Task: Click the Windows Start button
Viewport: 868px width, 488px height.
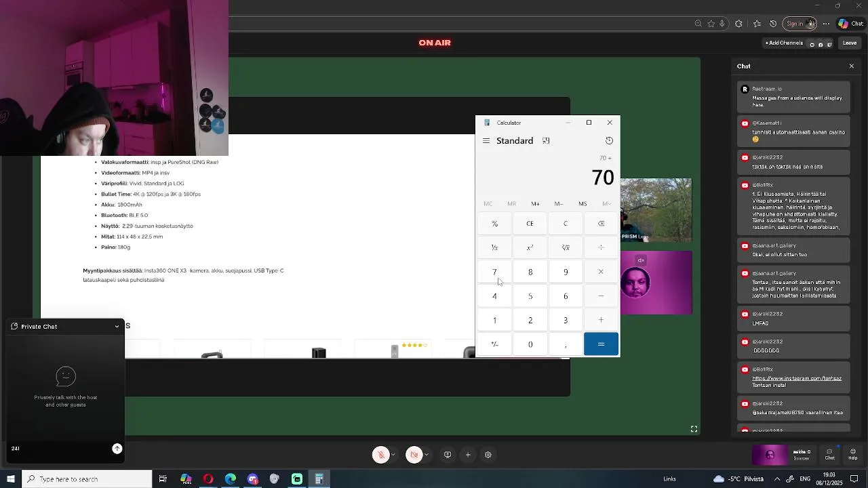Action: (11, 479)
